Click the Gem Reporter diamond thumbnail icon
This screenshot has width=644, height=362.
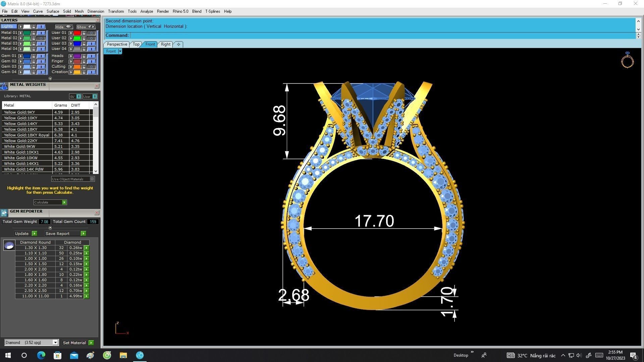pyautogui.click(x=9, y=246)
